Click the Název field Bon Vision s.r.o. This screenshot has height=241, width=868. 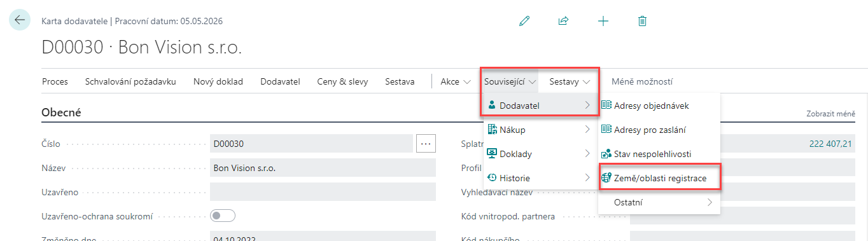pyautogui.click(x=323, y=168)
